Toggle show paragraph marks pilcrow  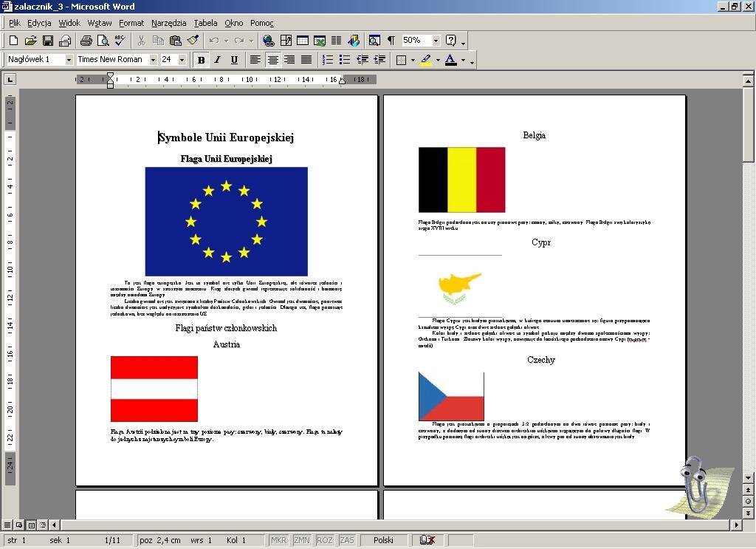pyautogui.click(x=391, y=41)
